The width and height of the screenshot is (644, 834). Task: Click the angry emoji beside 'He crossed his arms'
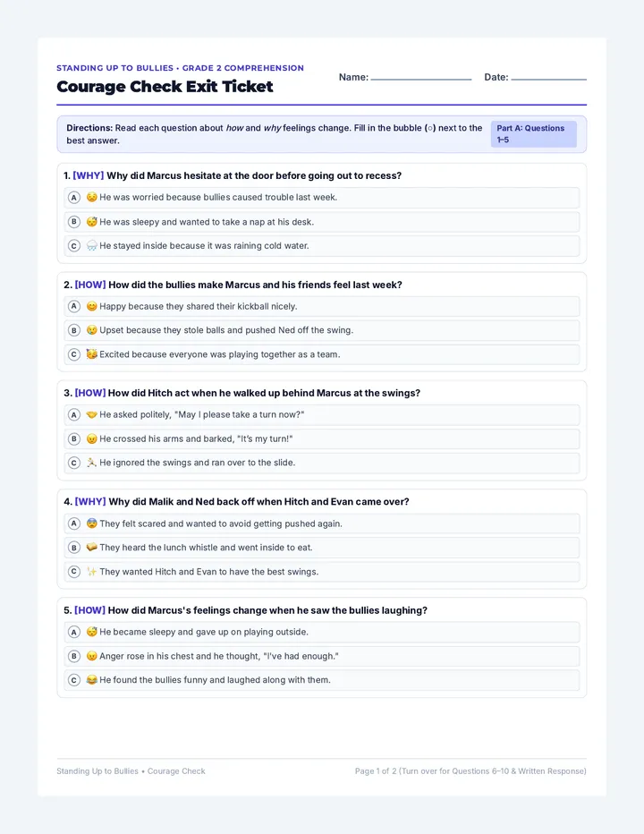click(x=91, y=438)
